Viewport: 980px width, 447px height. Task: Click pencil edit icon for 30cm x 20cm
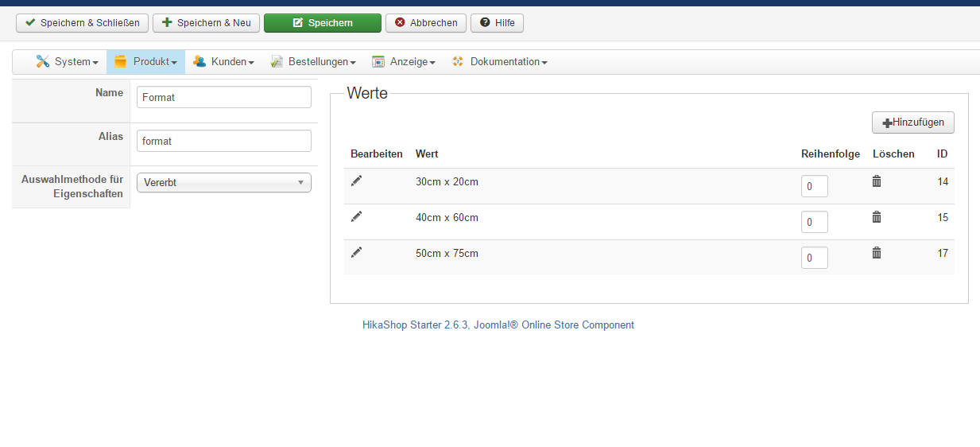356,181
